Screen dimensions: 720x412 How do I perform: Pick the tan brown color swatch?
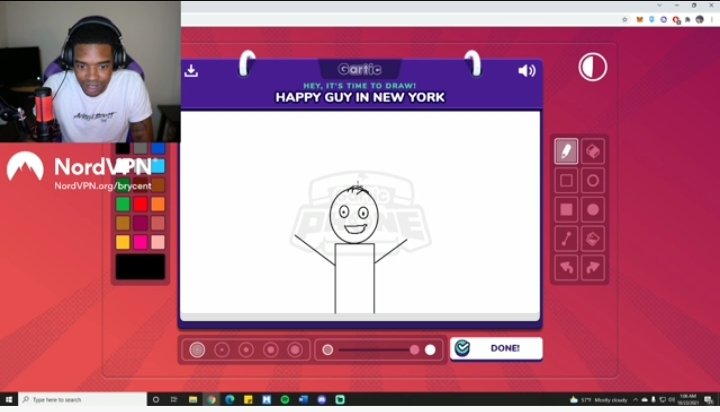point(123,223)
